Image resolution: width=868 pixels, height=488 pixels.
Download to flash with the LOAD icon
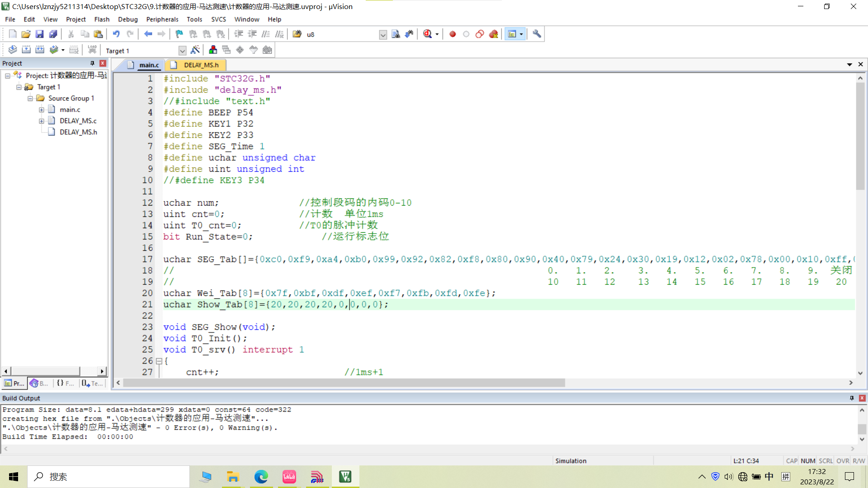92,50
